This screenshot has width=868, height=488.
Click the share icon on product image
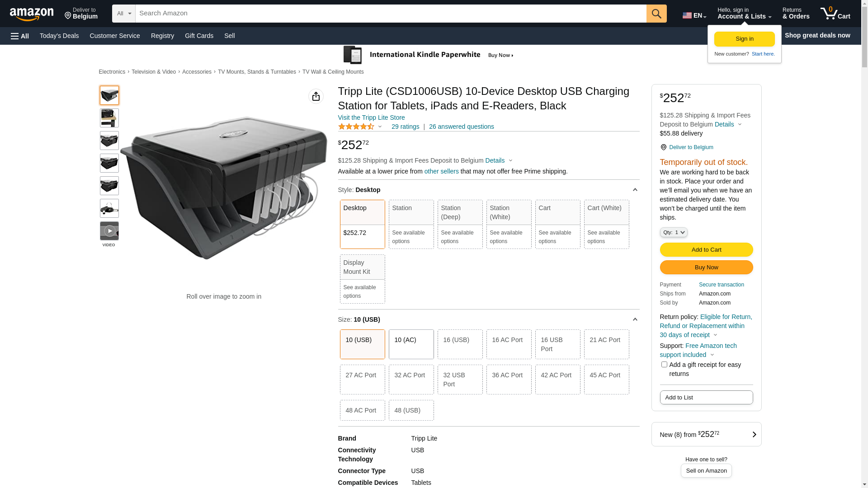(316, 96)
